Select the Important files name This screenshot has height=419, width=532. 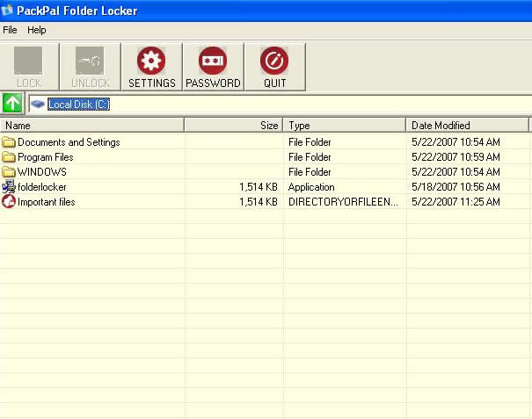(x=47, y=202)
